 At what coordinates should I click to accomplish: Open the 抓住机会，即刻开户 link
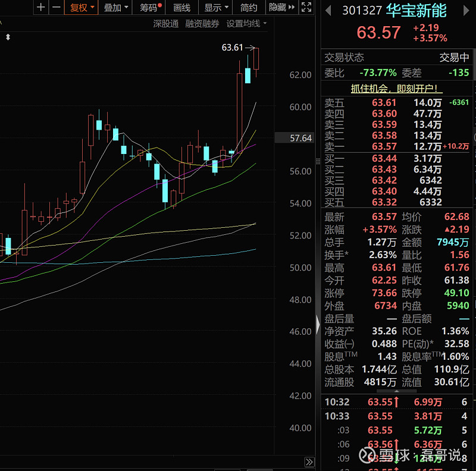[x=396, y=89]
